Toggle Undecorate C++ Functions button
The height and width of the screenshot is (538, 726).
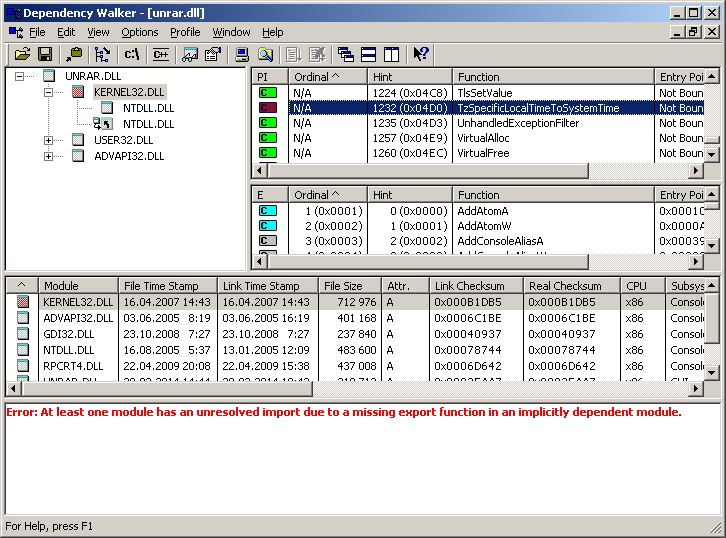point(161,55)
